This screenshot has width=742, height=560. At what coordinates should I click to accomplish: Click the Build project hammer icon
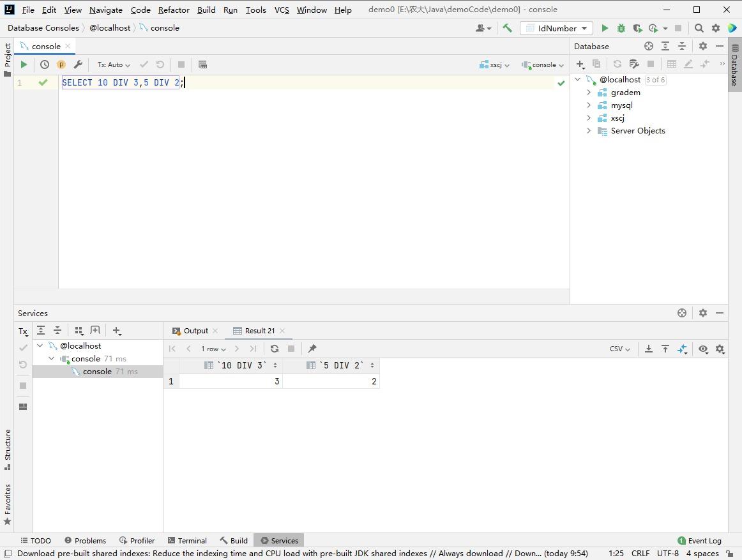click(x=507, y=28)
